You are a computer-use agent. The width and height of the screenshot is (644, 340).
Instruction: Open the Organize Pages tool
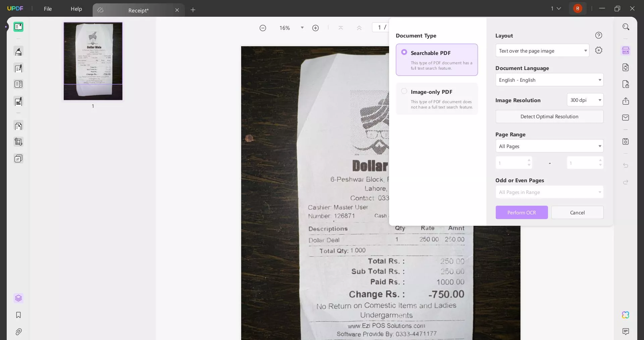coord(18,126)
